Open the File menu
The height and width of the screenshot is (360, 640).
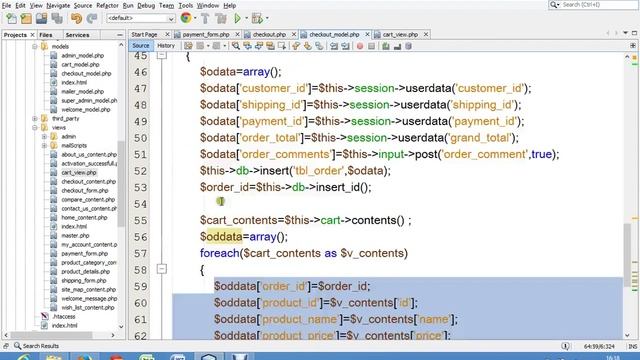click(7, 6)
